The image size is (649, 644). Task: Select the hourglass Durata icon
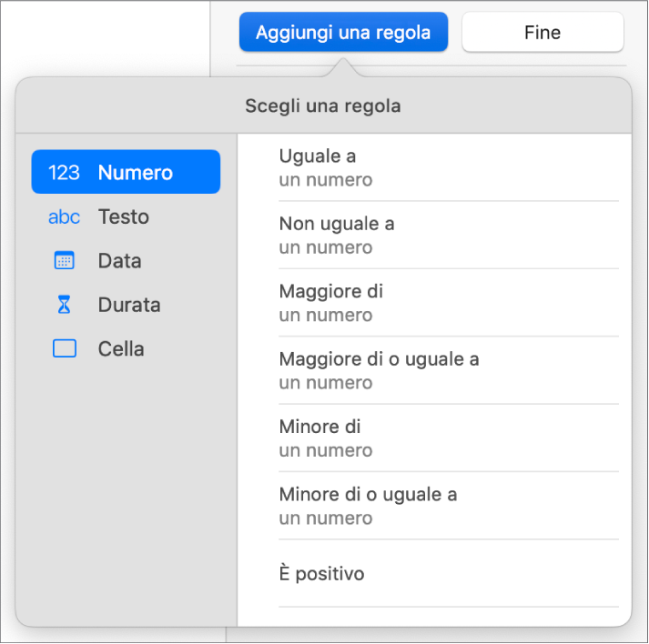[64, 305]
